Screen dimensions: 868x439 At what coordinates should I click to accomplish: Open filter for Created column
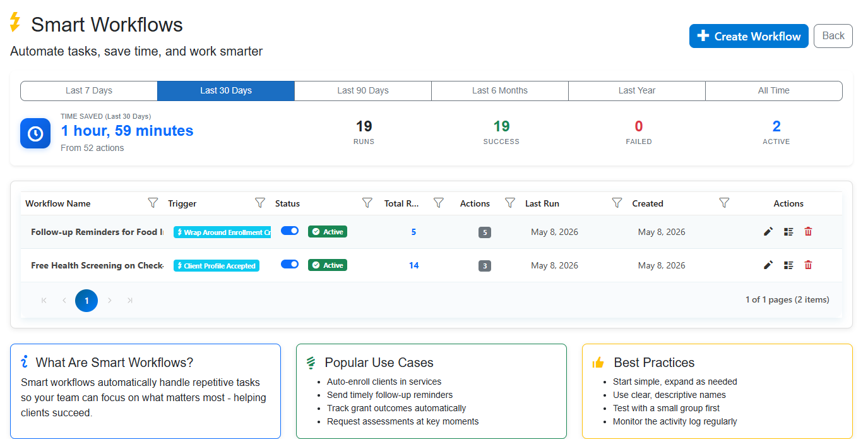(x=725, y=203)
